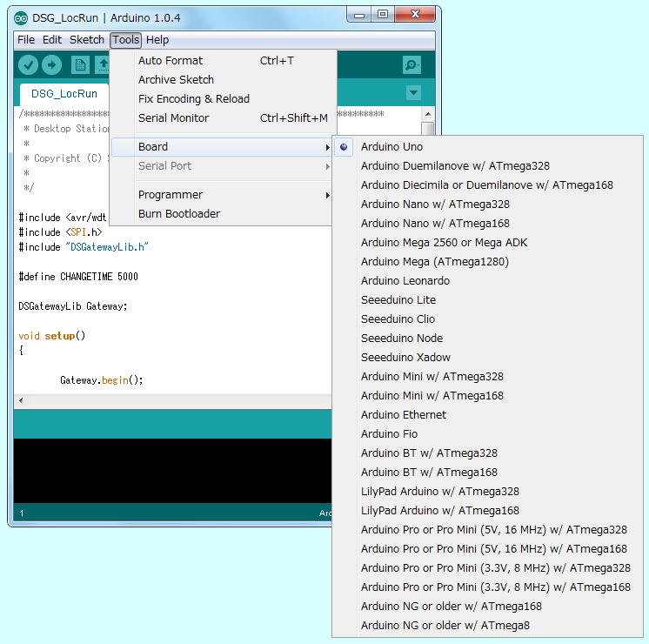Select Arduino Diecimila or Duemilanove w/ ATmega168
Screen dimensions: 649x644
487,185
